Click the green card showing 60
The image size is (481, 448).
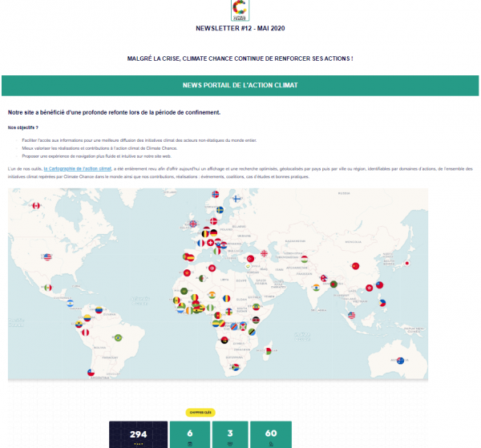coord(271,434)
